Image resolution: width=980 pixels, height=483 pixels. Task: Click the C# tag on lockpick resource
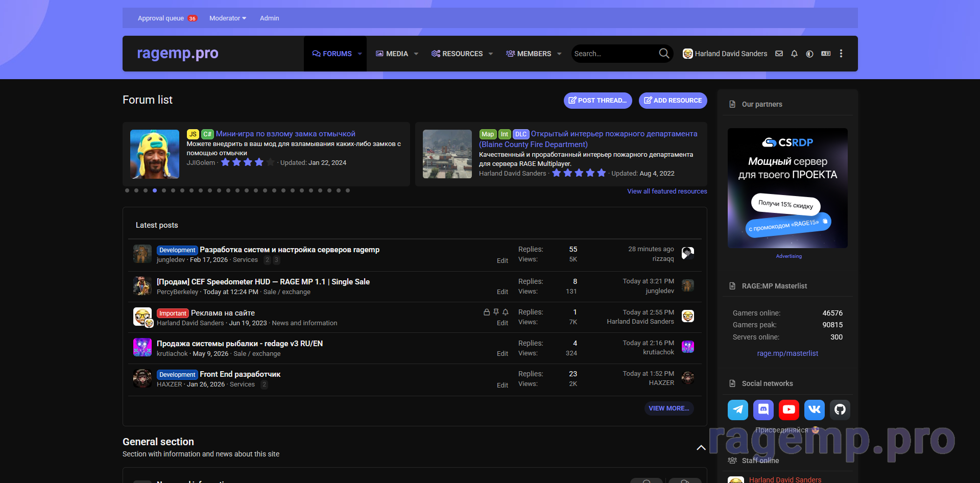pyautogui.click(x=207, y=134)
